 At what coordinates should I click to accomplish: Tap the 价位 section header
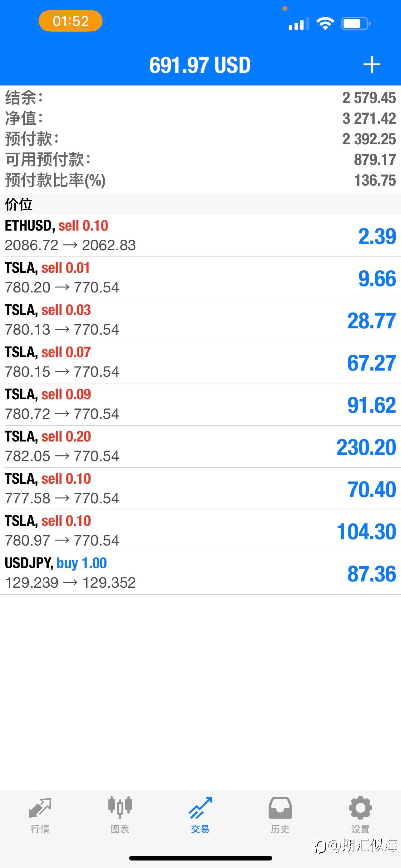[200, 204]
